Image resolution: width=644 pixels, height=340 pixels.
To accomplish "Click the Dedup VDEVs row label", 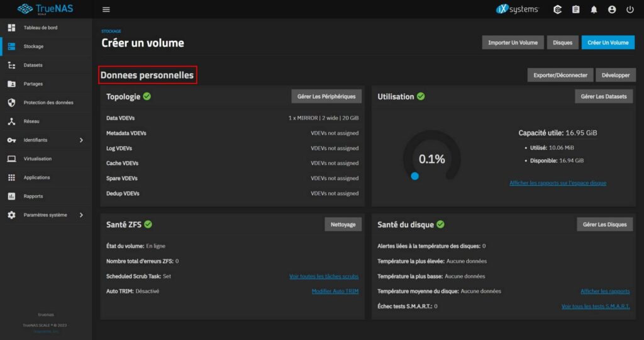I will [x=123, y=193].
